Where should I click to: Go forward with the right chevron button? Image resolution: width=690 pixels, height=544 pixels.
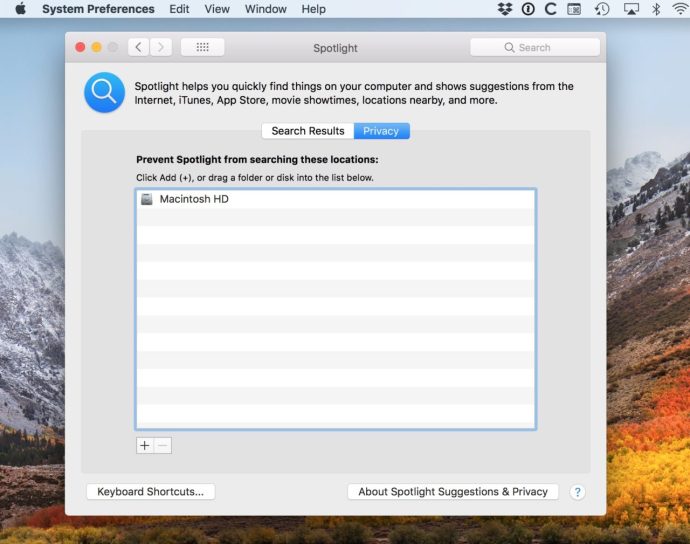pos(161,47)
